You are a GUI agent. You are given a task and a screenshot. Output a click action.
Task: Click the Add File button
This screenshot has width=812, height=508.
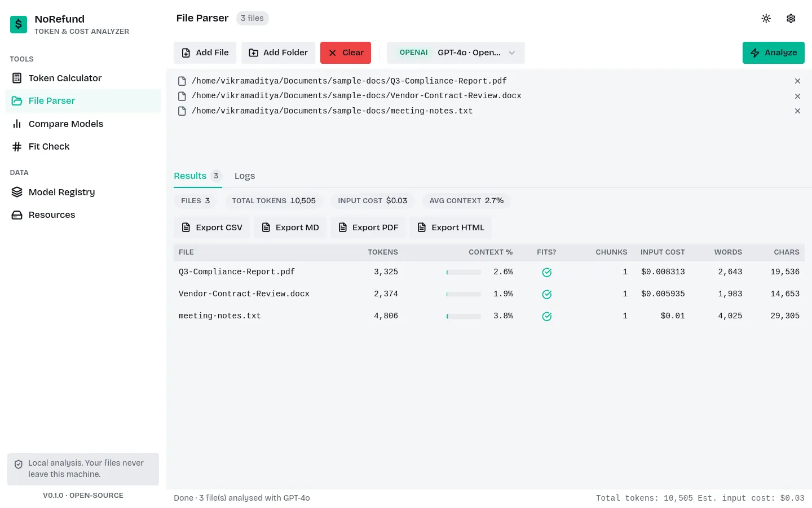pyautogui.click(x=205, y=52)
